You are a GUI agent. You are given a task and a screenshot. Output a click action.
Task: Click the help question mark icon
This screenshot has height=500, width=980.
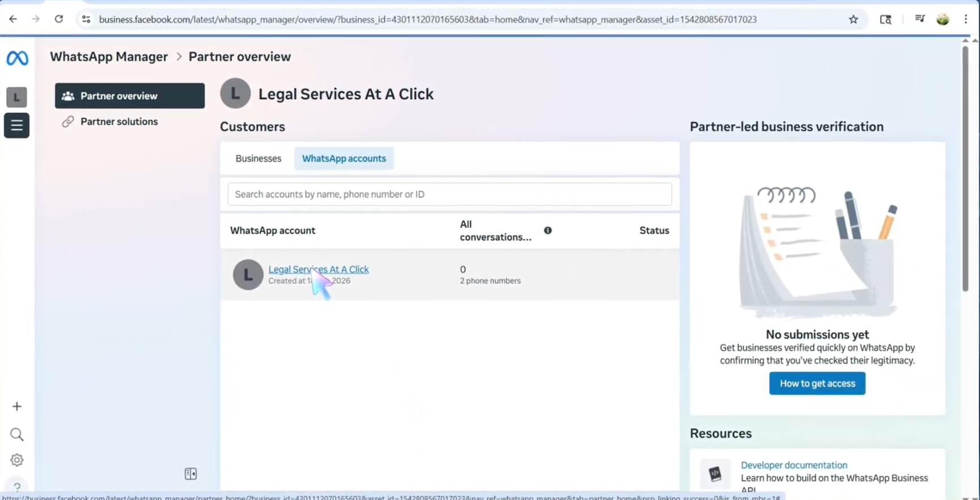(x=17, y=486)
